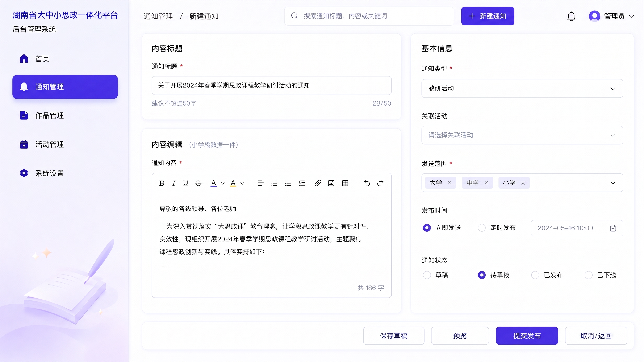Click the 2024-05-16 10:00 date field
This screenshot has width=644, height=362.
577,228
